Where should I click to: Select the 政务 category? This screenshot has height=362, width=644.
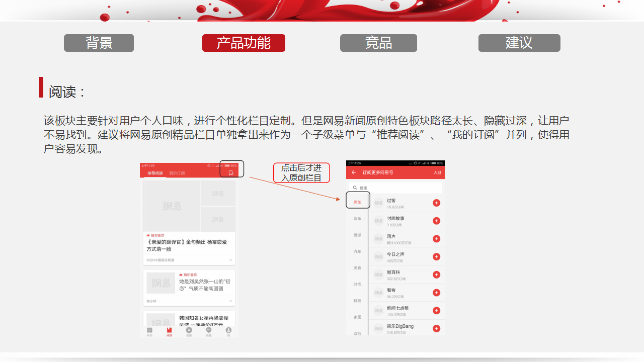(357, 333)
